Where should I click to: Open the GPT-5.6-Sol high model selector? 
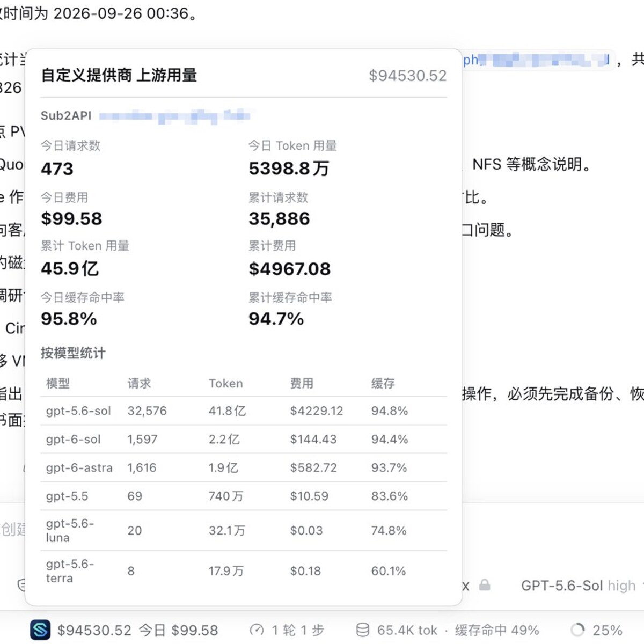579,586
